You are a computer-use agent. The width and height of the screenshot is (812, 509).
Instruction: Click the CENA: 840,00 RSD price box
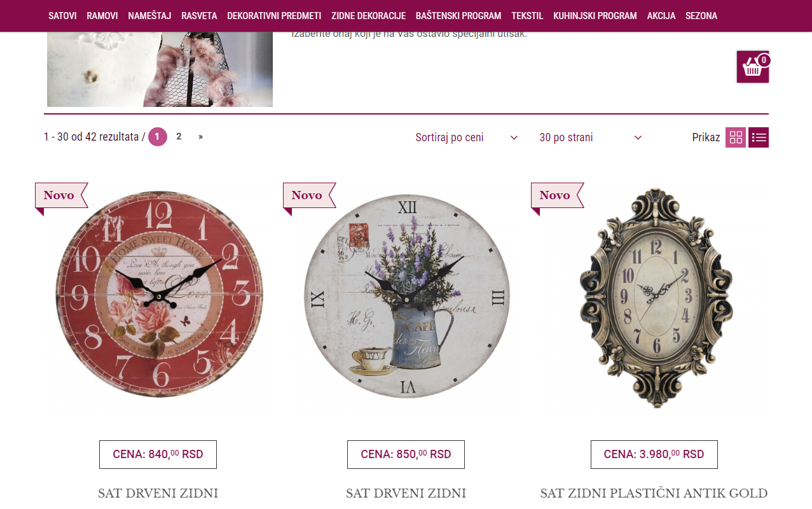pos(158,454)
